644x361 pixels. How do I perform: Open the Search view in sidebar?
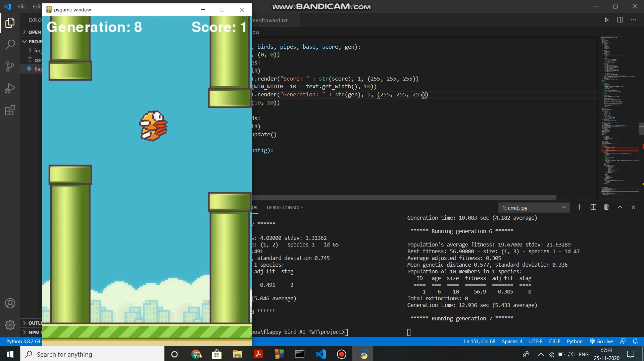coord(10,44)
